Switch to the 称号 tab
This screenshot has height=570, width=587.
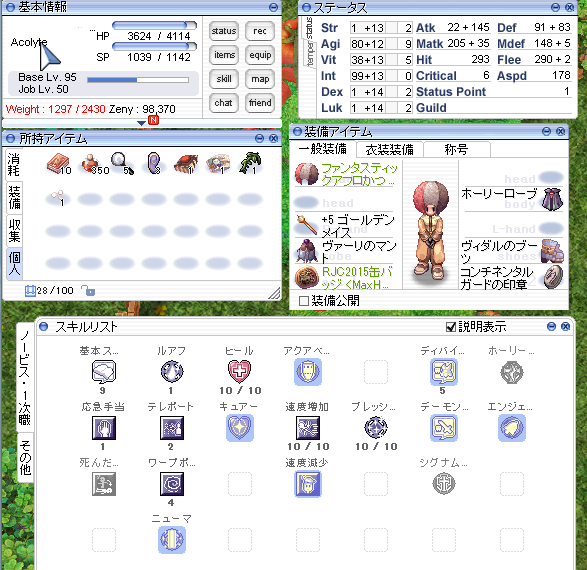click(x=457, y=149)
